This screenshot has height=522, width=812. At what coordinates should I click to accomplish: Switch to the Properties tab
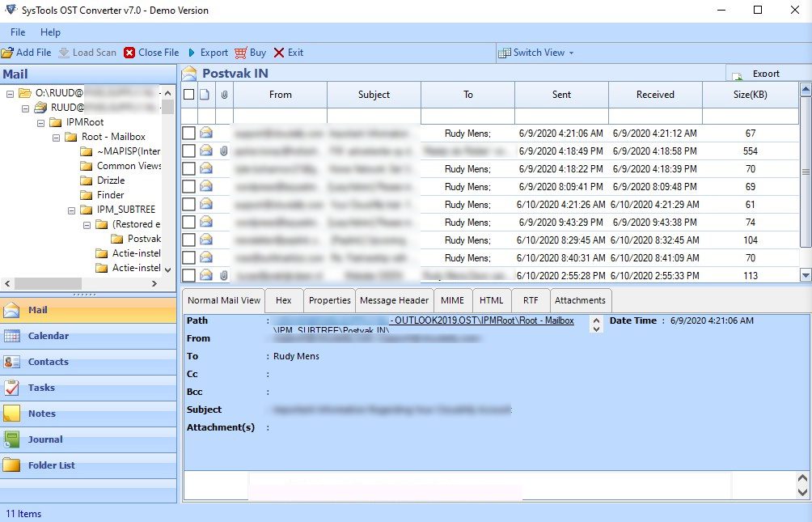tap(329, 300)
